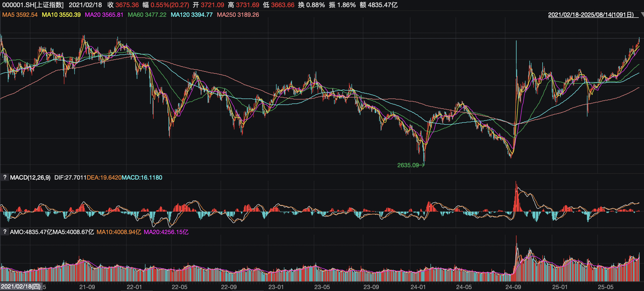Select the MA120 cyan legend entry
Viewport: 644px width, 291px height.
[x=191, y=15]
